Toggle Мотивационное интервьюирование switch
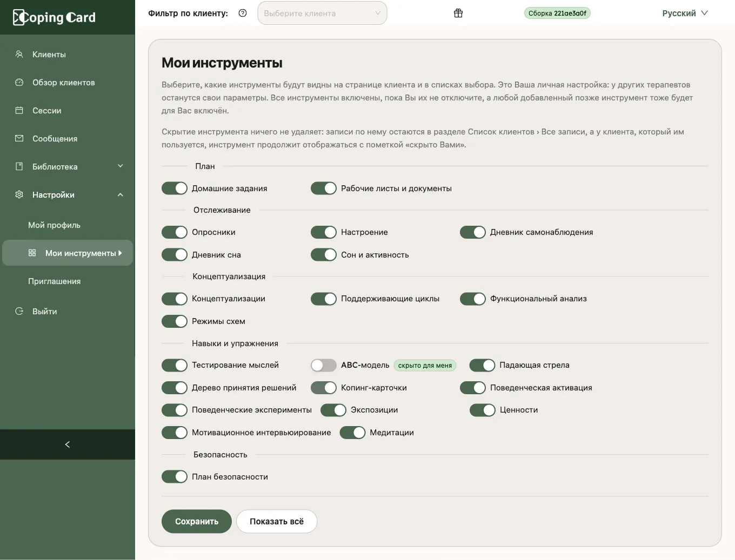Image resolution: width=735 pixels, height=560 pixels. coord(175,433)
